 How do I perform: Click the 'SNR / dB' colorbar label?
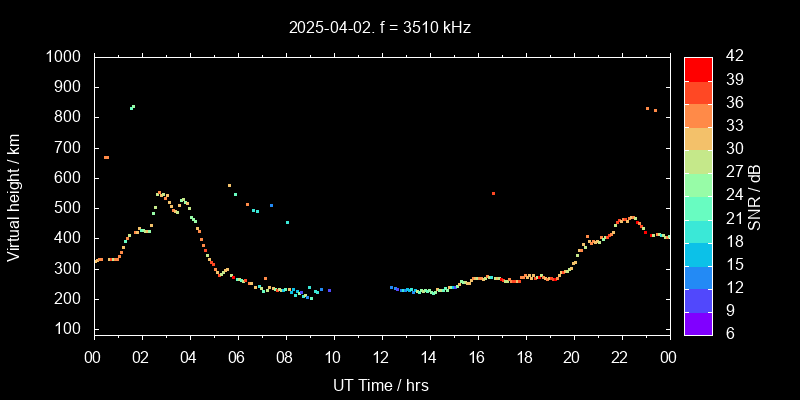(x=755, y=196)
